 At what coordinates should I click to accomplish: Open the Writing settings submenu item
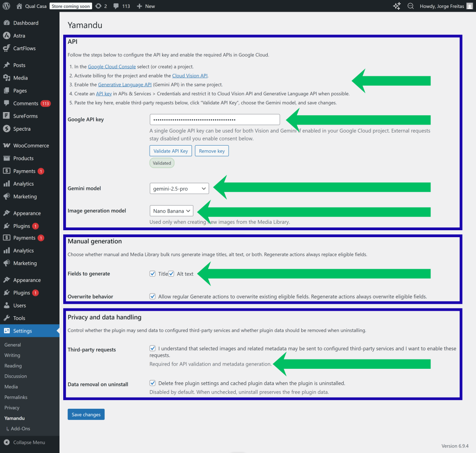[12, 355]
